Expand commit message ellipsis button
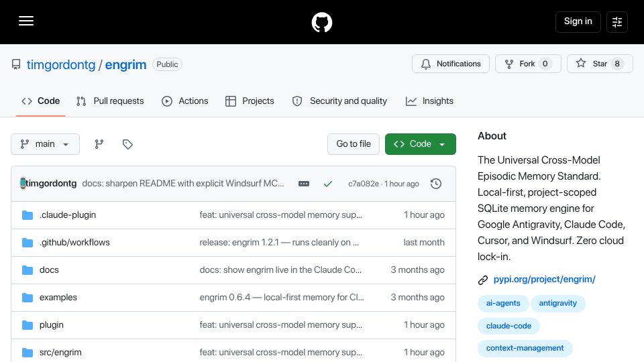This screenshot has width=644, height=362. click(304, 184)
